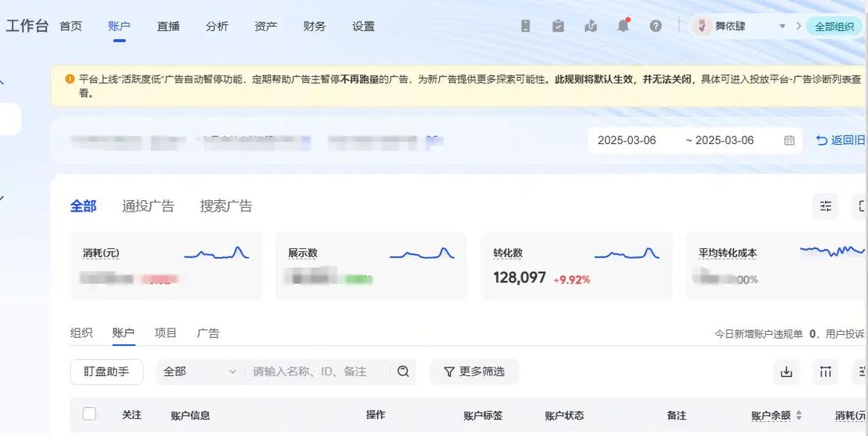Expand the 舞依肆 account dropdown arrow
868x436 pixels.
[782, 26]
